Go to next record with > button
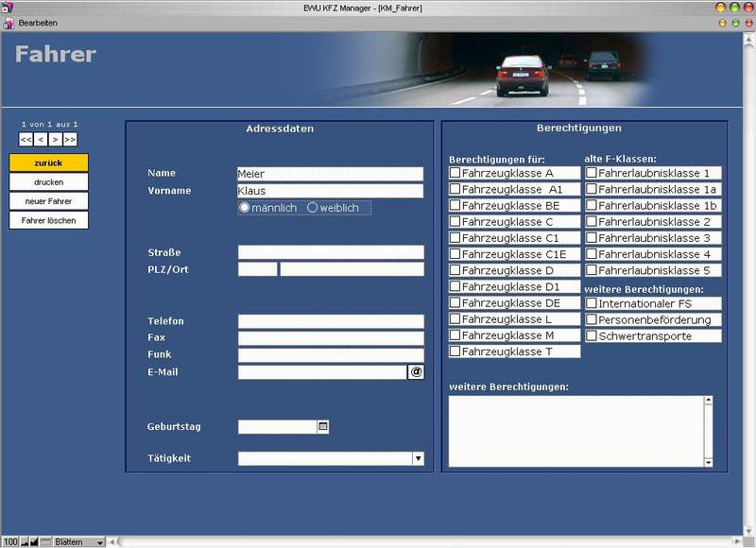This screenshot has height=548, width=756. pyautogui.click(x=56, y=140)
